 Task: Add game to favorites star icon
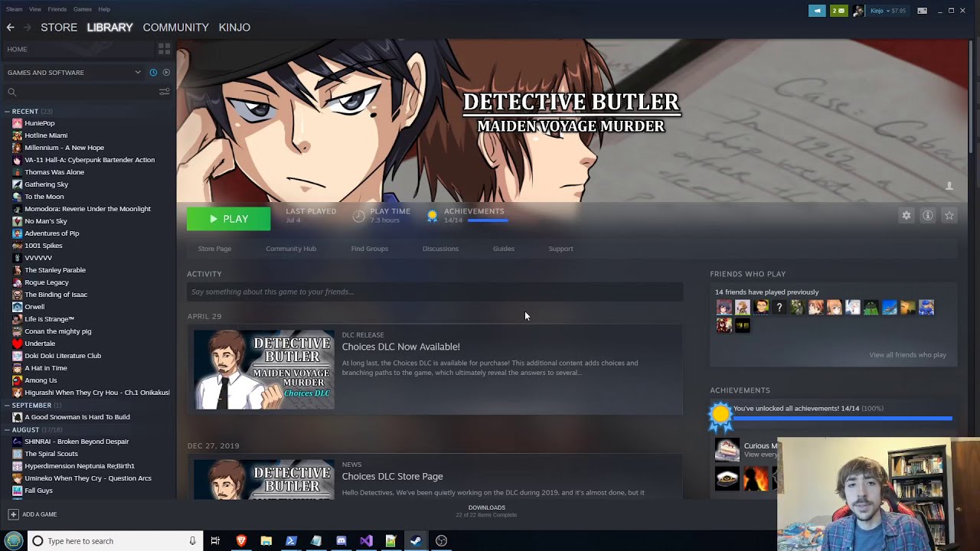pos(949,216)
